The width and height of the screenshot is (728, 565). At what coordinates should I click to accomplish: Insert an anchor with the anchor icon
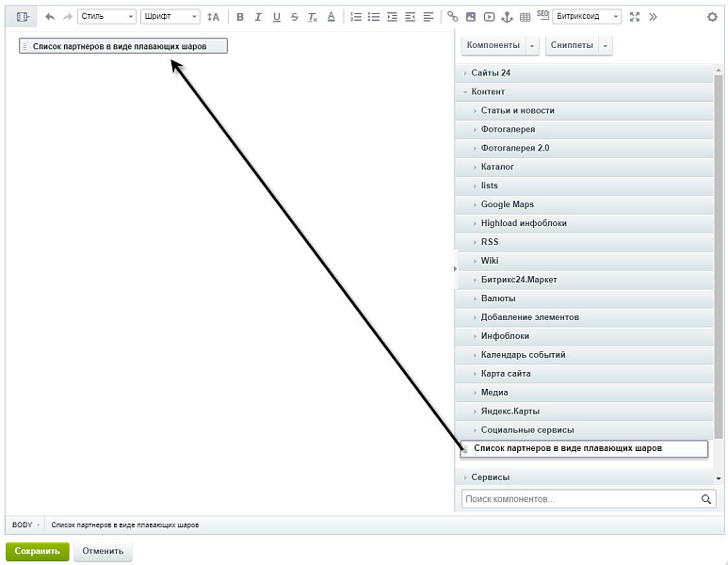(507, 17)
